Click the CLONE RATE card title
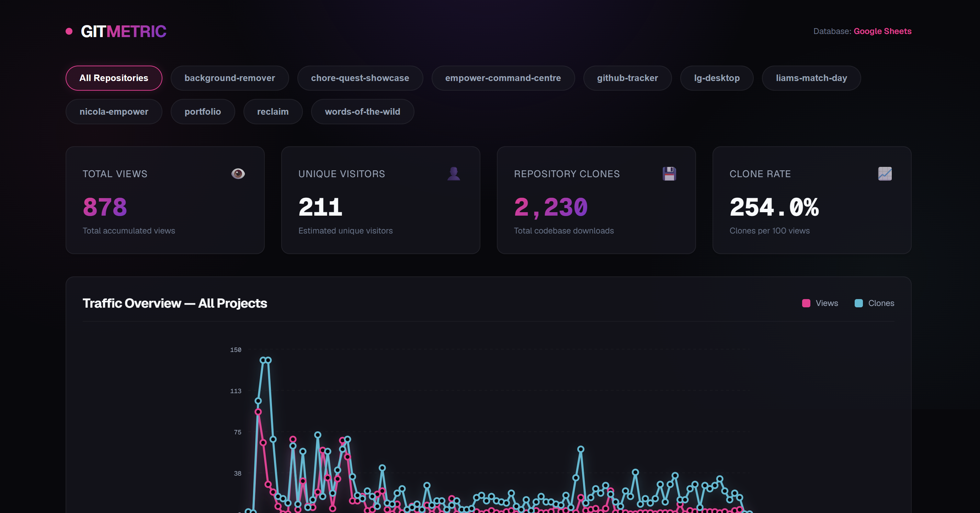This screenshot has height=513, width=980. pos(760,174)
